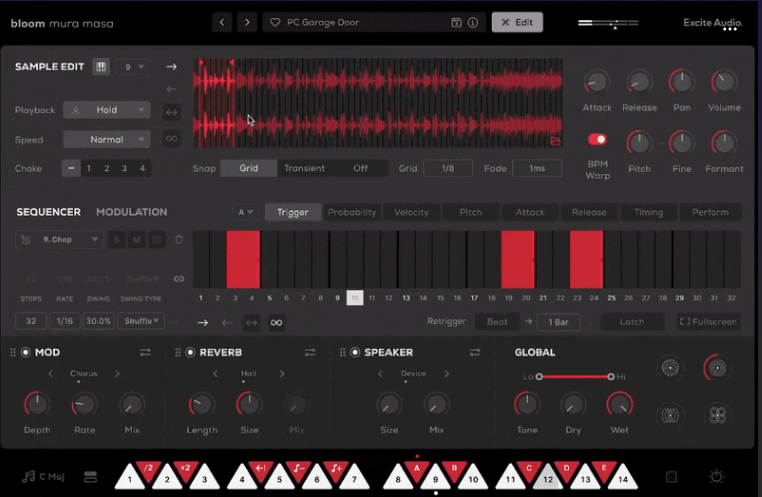Toggle the REVERB effect power button

point(190,352)
